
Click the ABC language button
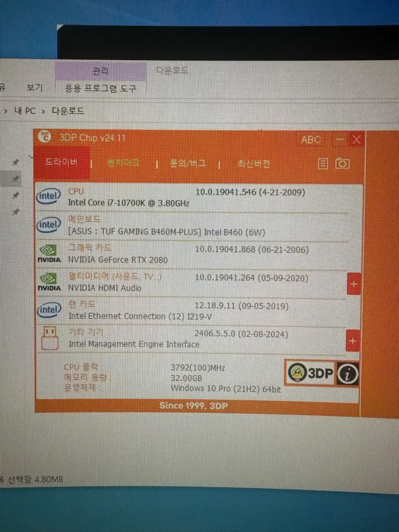311,140
